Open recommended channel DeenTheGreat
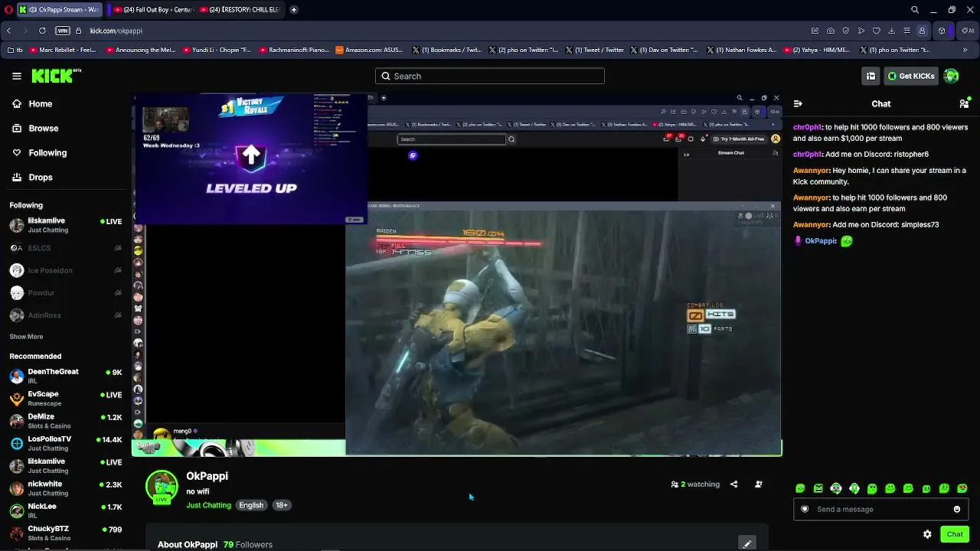The width and height of the screenshot is (980, 551). [x=66, y=376]
